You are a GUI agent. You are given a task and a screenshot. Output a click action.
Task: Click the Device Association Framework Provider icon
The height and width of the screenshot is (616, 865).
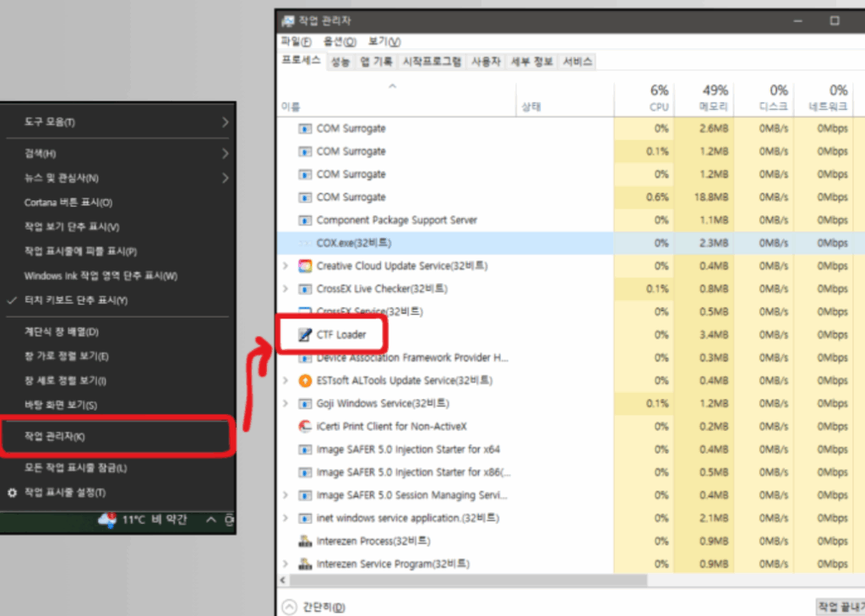pyautogui.click(x=304, y=359)
